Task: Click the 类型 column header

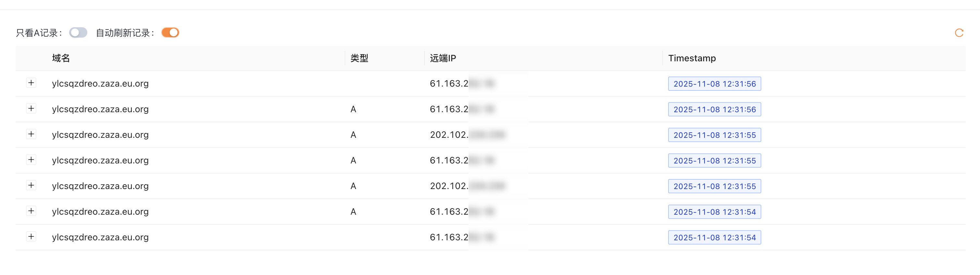Action: 359,58
